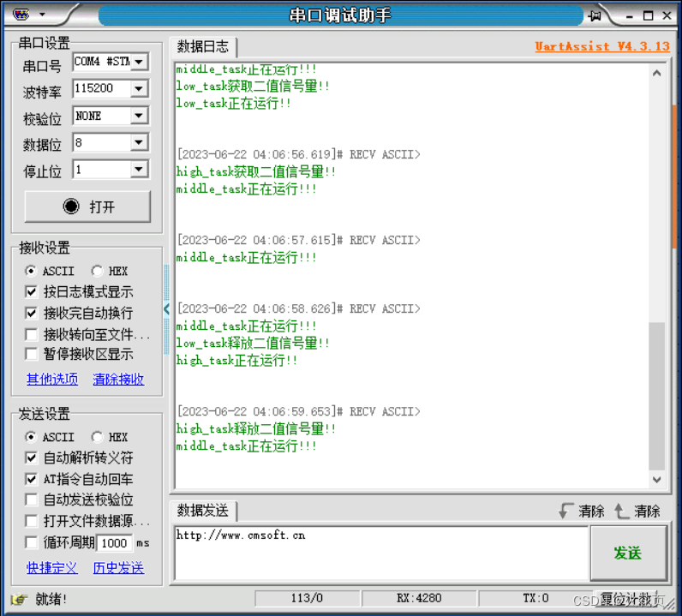Click log line 'high_task释放二值信号量!!'

point(255,429)
